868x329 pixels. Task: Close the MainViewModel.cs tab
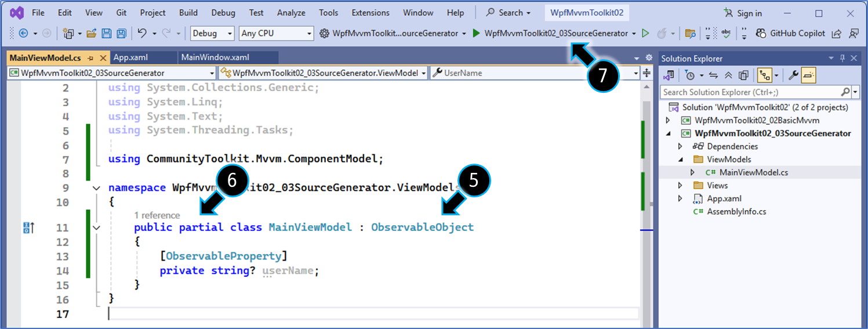103,58
